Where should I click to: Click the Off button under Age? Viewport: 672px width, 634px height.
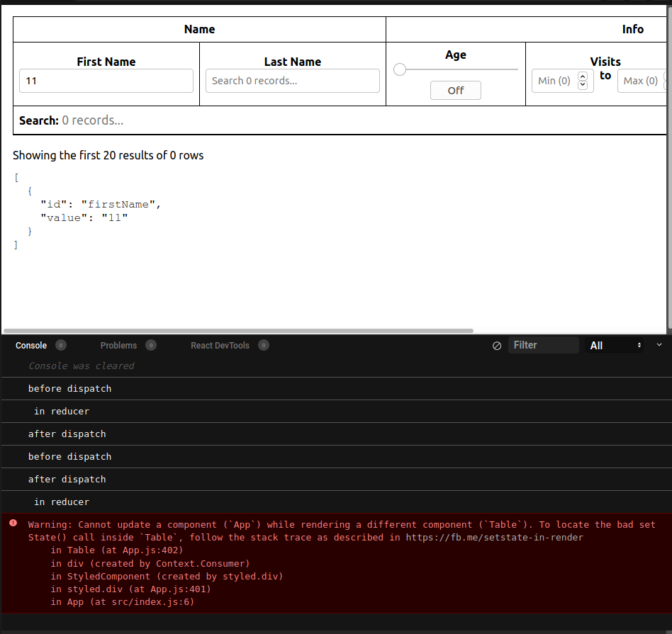(456, 91)
